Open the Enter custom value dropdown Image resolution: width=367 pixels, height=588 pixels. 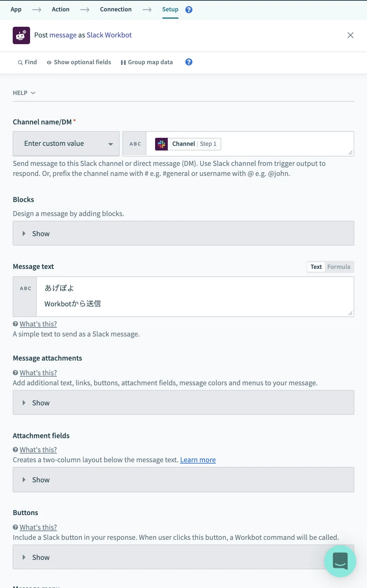click(x=66, y=144)
